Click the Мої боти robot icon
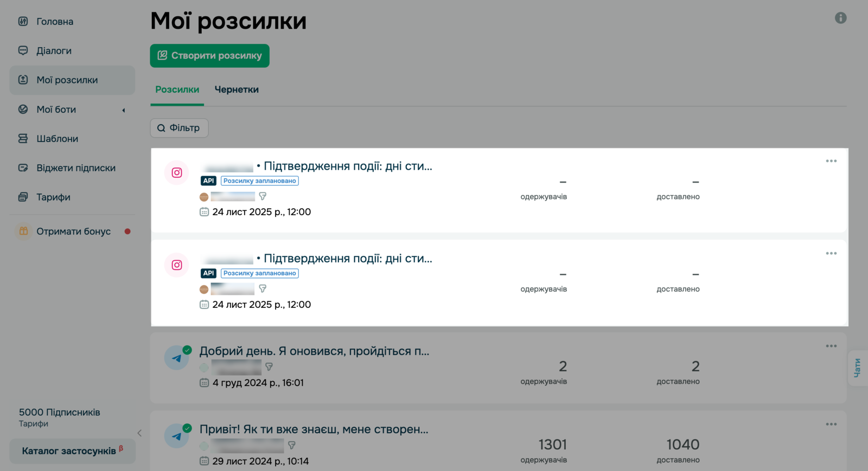Viewport: 868px width, 471px height. coord(23,109)
